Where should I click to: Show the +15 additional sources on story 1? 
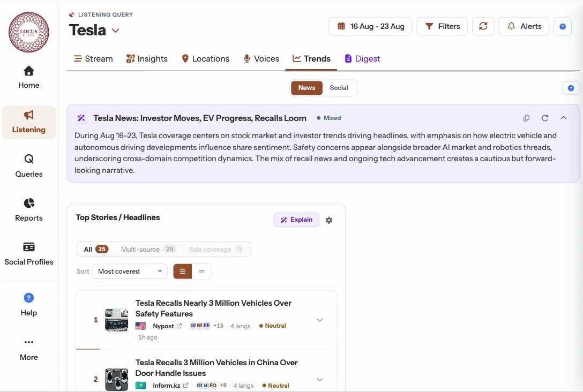(x=218, y=326)
